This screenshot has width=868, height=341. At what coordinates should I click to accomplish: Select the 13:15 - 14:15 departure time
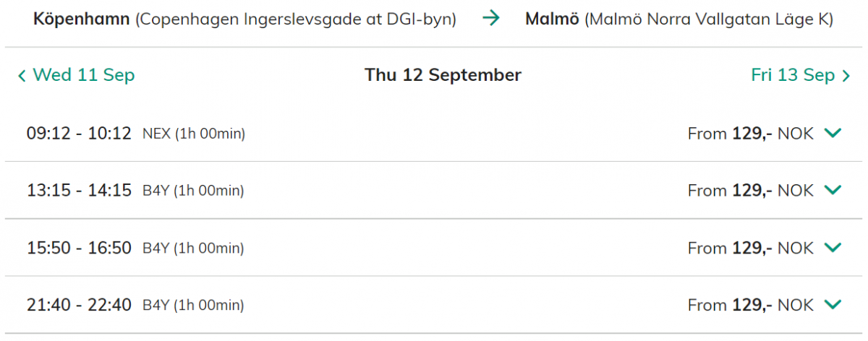coord(79,191)
